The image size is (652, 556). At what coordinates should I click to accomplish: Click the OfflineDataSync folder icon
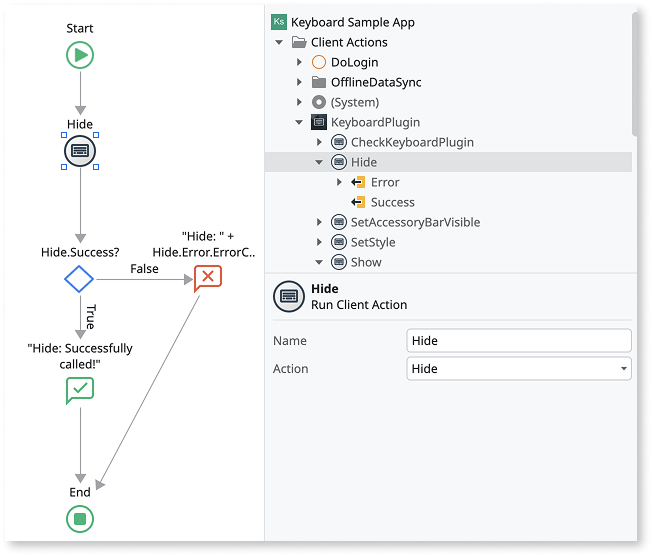[319, 82]
